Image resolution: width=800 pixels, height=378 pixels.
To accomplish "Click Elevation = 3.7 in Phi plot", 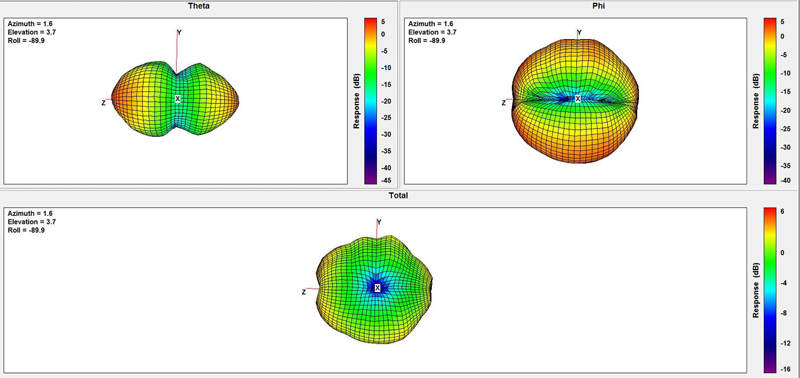I will click(432, 32).
